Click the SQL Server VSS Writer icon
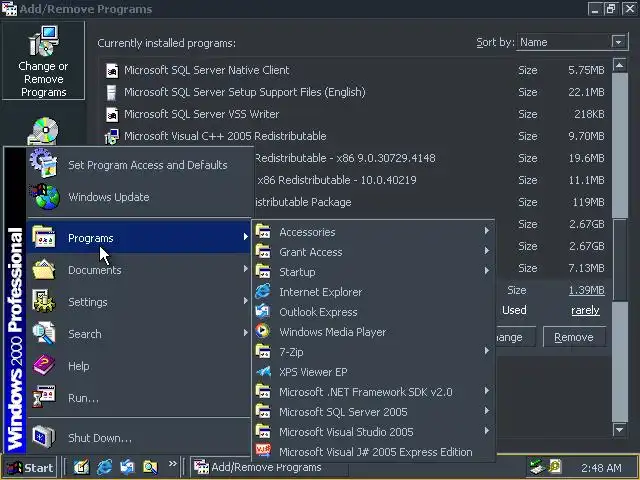This screenshot has width=640, height=480. point(112,114)
